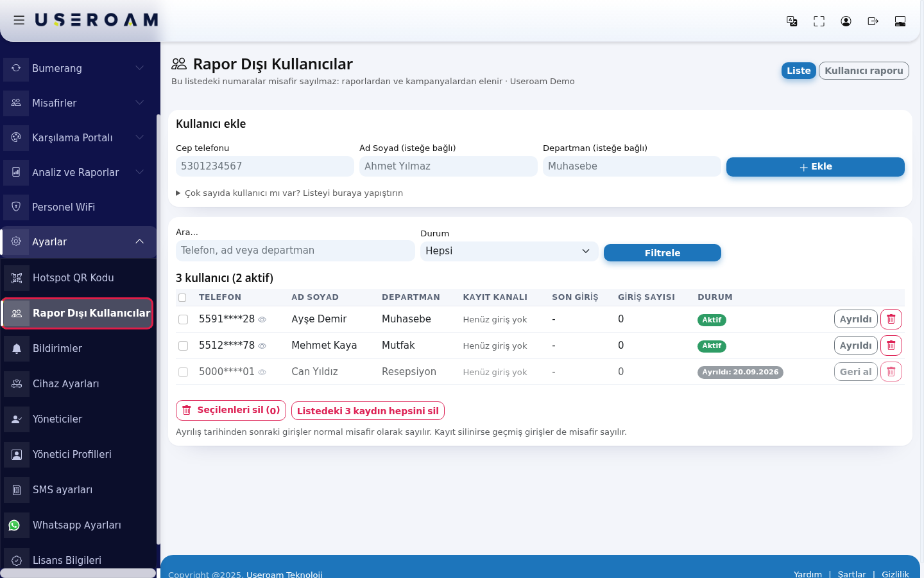The image size is (924, 578).
Task: Click the Ekle button
Action: [x=816, y=167]
